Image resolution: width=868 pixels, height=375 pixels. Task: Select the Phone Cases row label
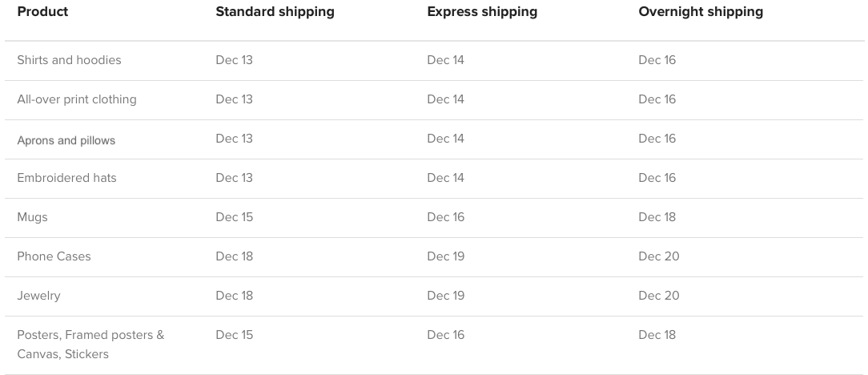54,256
